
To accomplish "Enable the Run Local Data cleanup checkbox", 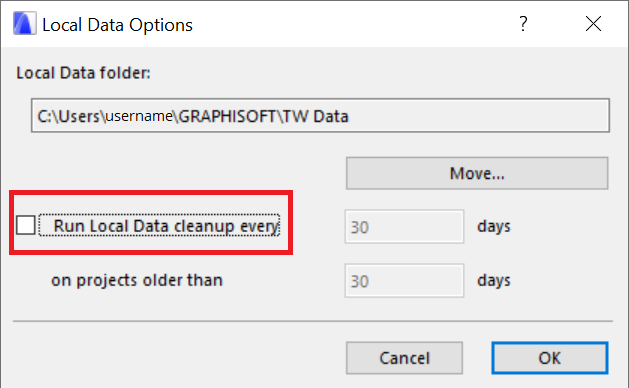I will pos(26,225).
